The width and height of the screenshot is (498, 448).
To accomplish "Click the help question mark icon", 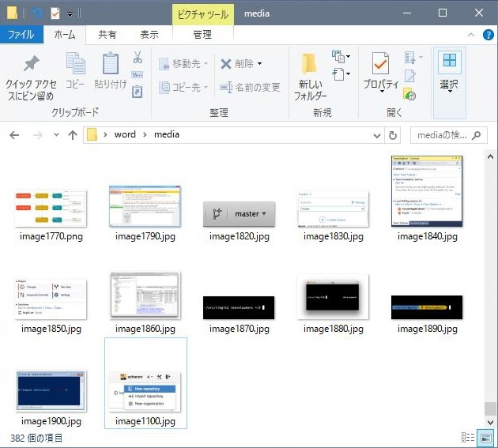I will point(488,35).
